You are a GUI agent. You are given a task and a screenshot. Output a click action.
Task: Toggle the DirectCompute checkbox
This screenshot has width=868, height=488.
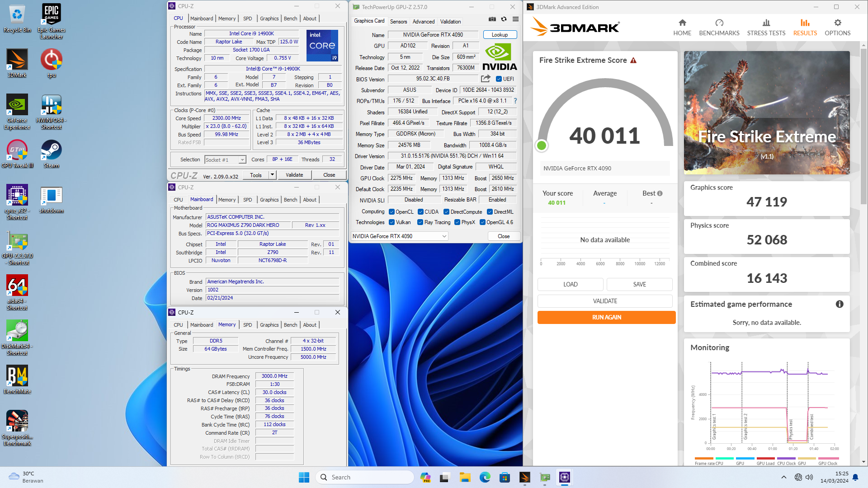point(446,211)
